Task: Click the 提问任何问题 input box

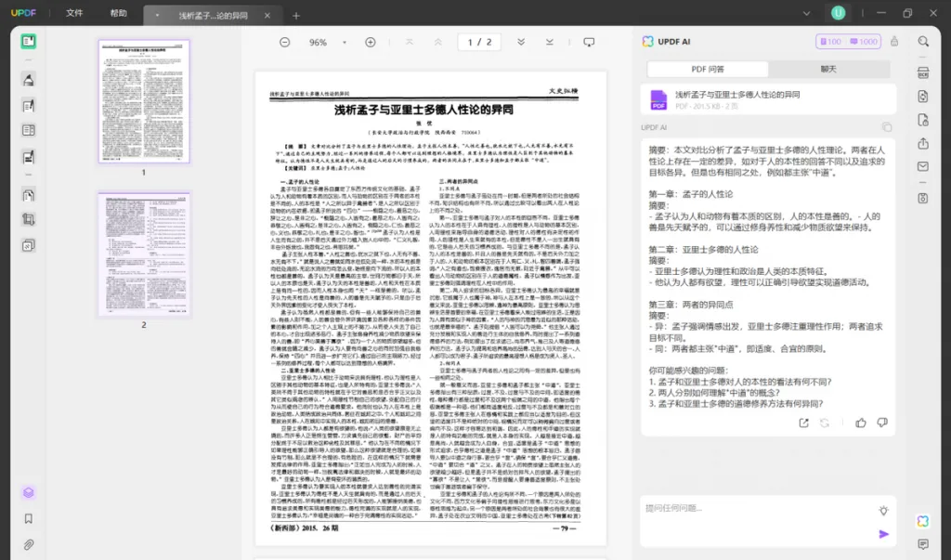Action: click(x=768, y=521)
